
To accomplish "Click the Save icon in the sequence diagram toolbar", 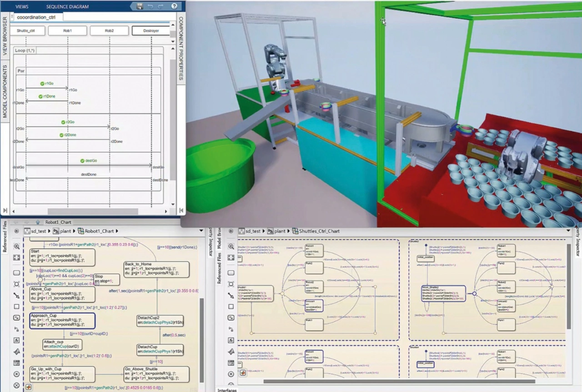I will pyautogui.click(x=140, y=6).
